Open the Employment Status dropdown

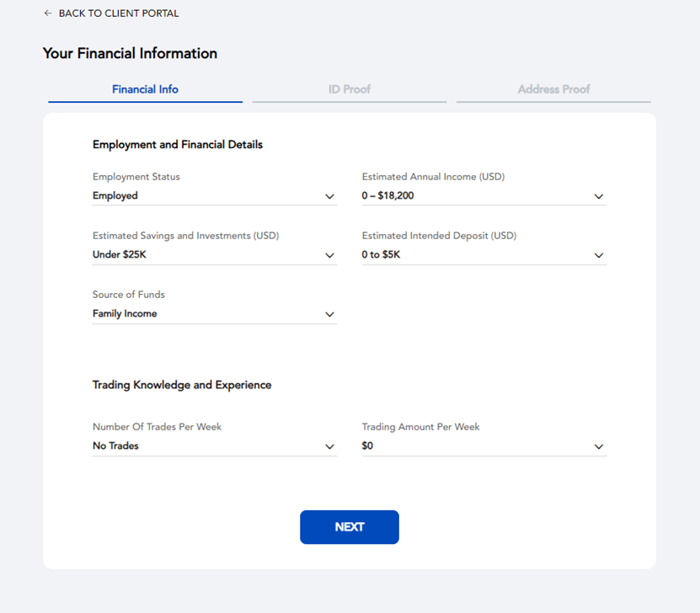(214, 195)
